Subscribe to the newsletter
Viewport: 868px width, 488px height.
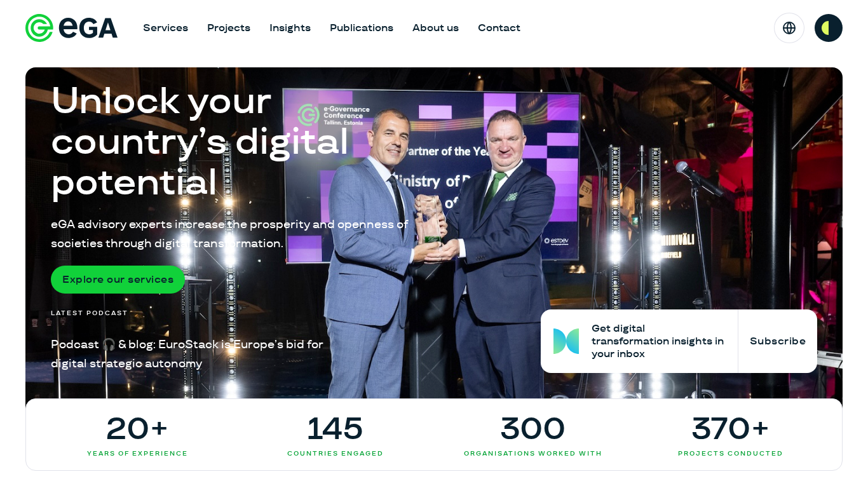point(778,341)
